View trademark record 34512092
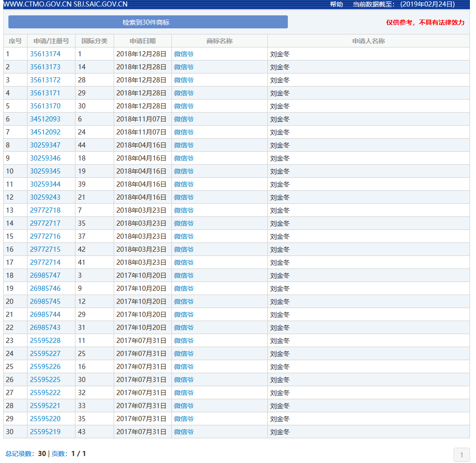The height and width of the screenshot is (463, 476). pos(45,132)
